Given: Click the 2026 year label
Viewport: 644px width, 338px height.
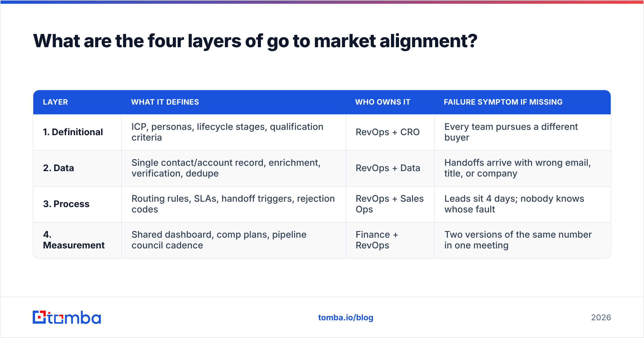Looking at the screenshot, I should coord(601,318).
